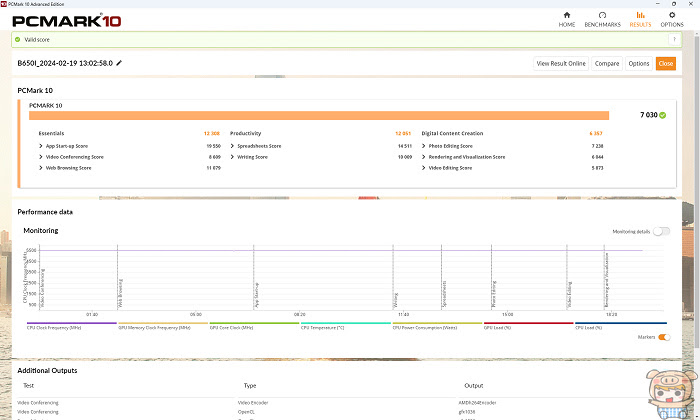Click green check next to 7 030 score
Viewport: 700px width, 420px height.
pyautogui.click(x=662, y=115)
